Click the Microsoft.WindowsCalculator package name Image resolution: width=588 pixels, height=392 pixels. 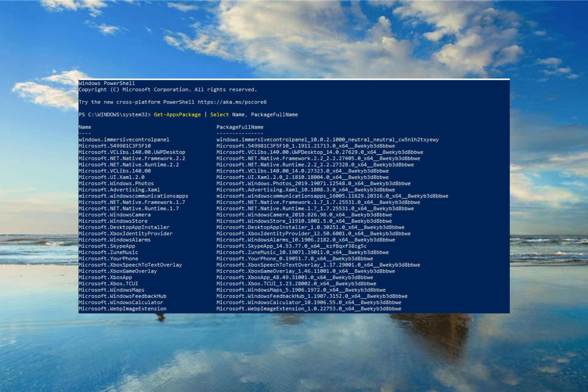121,302
